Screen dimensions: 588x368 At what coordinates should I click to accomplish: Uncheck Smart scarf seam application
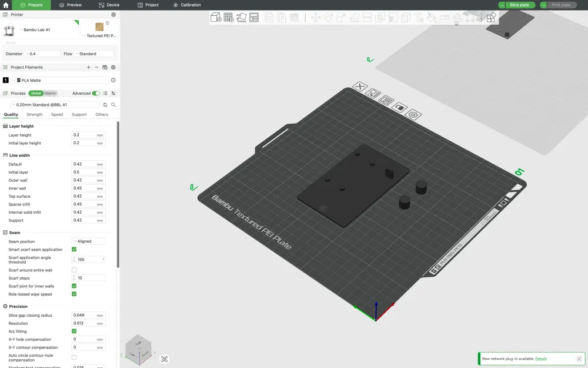[74, 249]
